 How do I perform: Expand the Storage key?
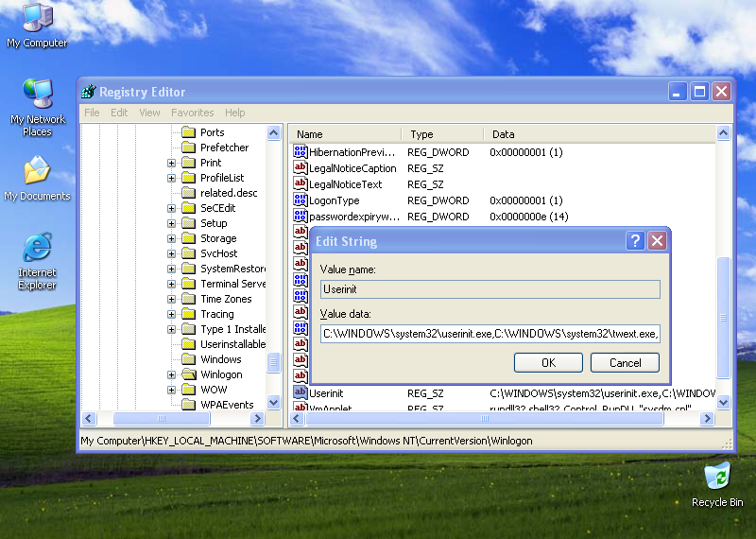pos(171,239)
